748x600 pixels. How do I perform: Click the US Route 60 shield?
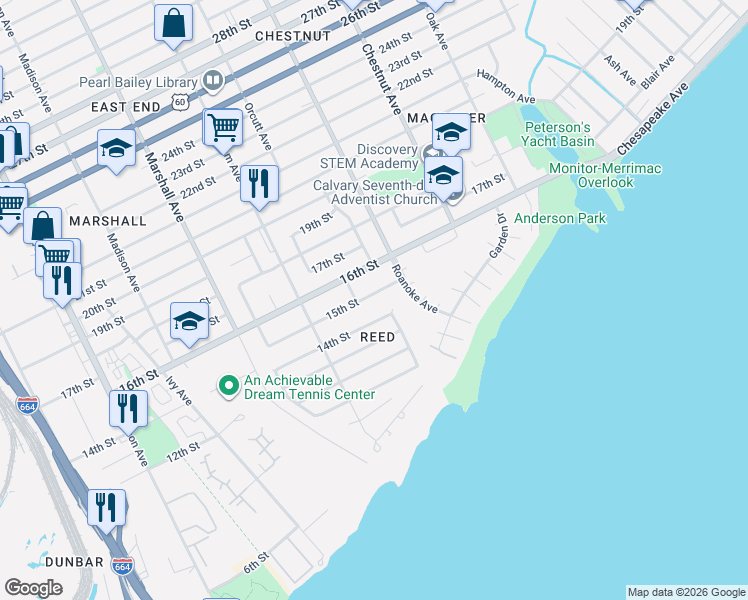(180, 102)
